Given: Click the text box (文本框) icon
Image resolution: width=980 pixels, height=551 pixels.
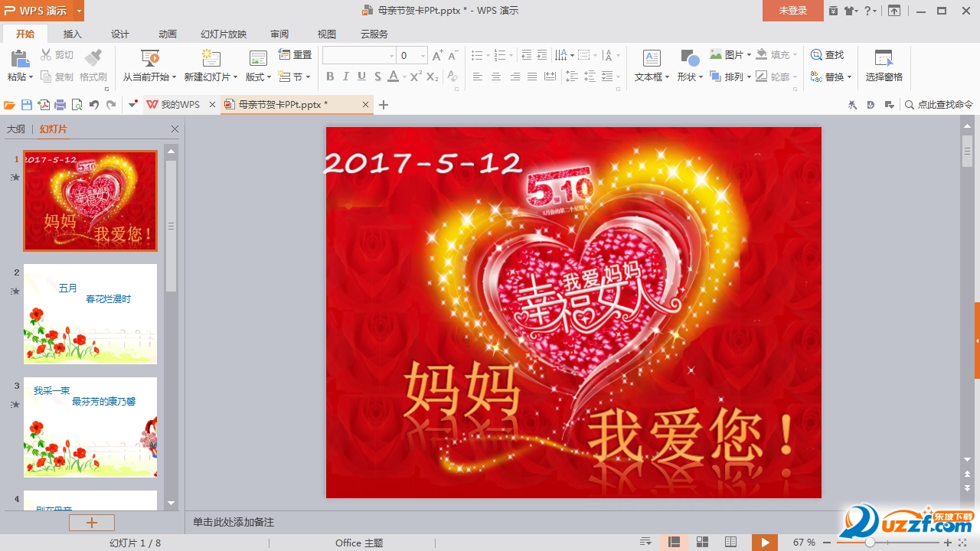Looking at the screenshot, I should coord(652,58).
